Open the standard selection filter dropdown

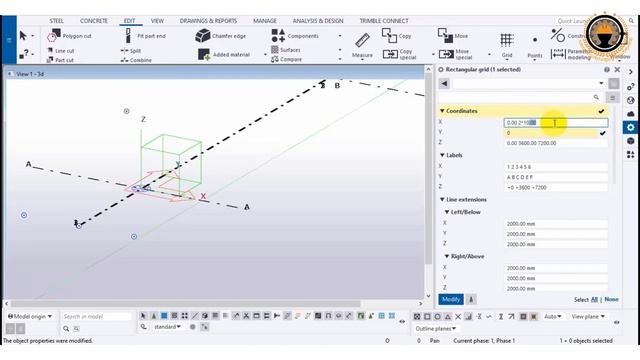pyautogui.click(x=167, y=327)
